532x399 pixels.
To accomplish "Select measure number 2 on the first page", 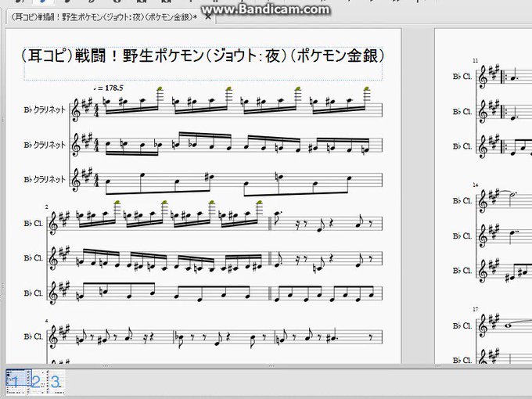I will coord(46,207).
